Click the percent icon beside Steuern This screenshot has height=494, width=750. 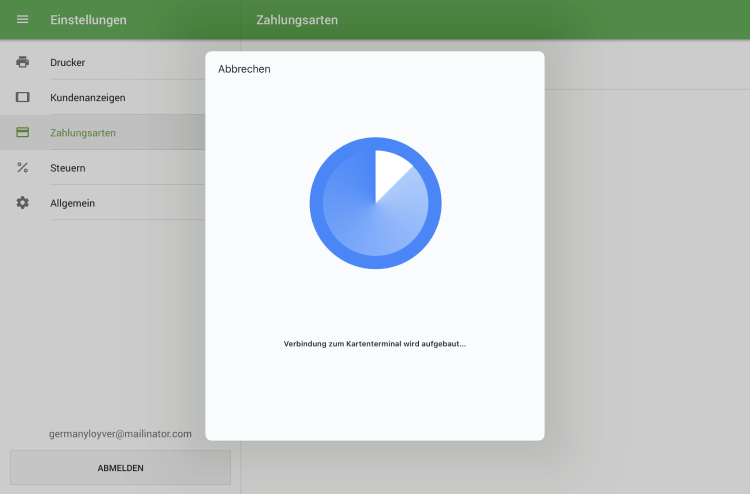[23, 167]
